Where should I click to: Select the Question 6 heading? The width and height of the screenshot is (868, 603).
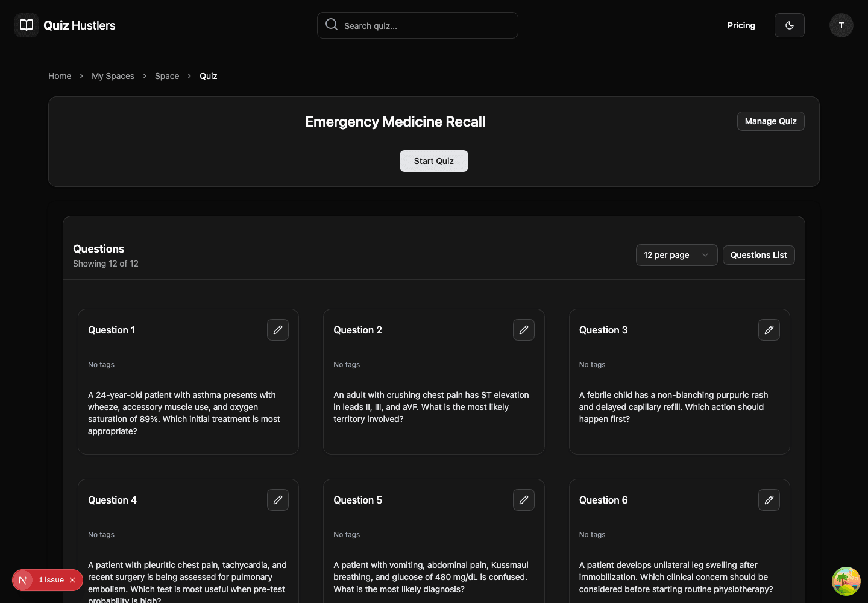603,500
